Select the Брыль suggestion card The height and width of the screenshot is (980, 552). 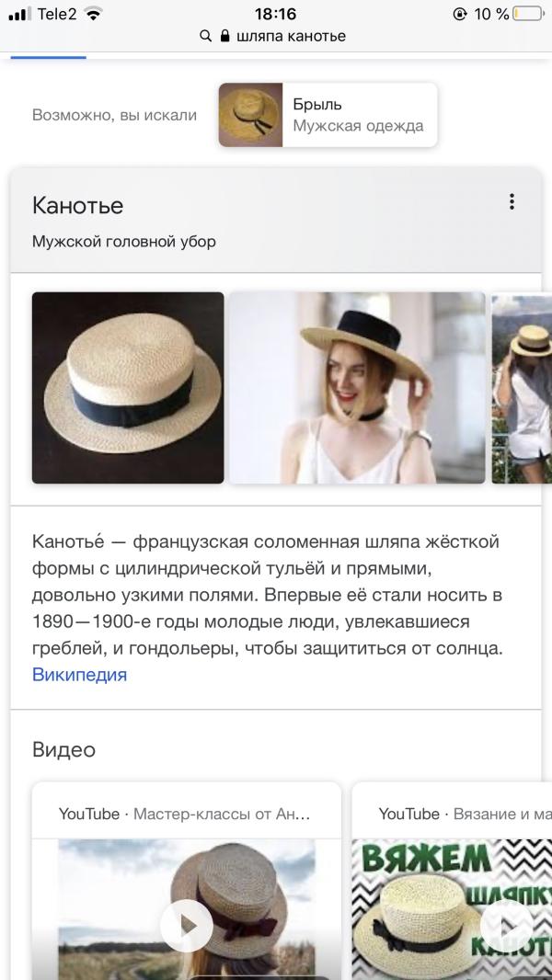[x=328, y=115]
